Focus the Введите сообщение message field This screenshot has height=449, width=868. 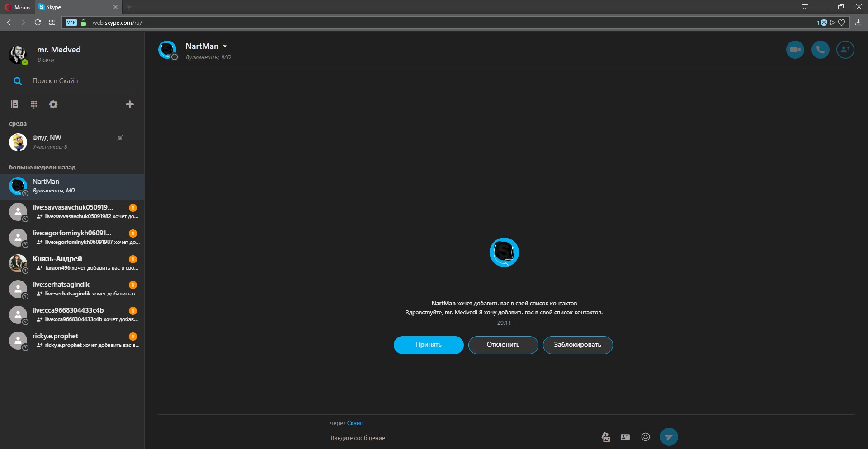pos(461,438)
